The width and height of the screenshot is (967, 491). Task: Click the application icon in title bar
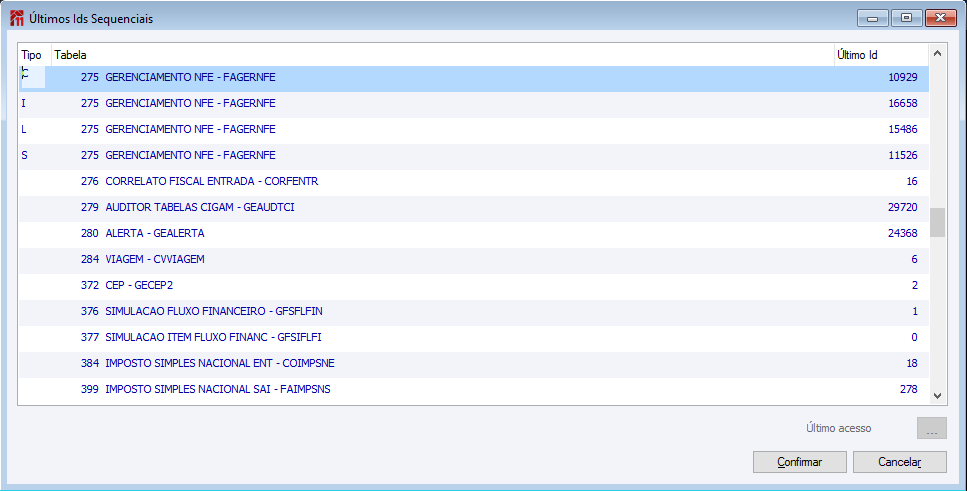[x=17, y=19]
